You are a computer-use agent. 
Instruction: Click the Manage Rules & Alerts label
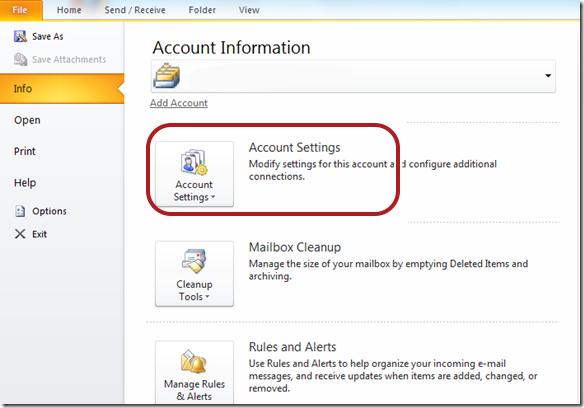pos(194,390)
